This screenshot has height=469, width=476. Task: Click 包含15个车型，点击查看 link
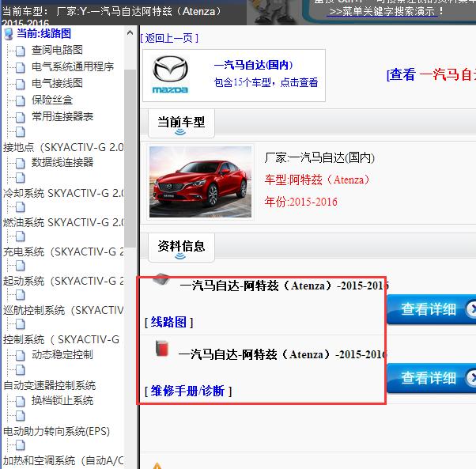(266, 82)
